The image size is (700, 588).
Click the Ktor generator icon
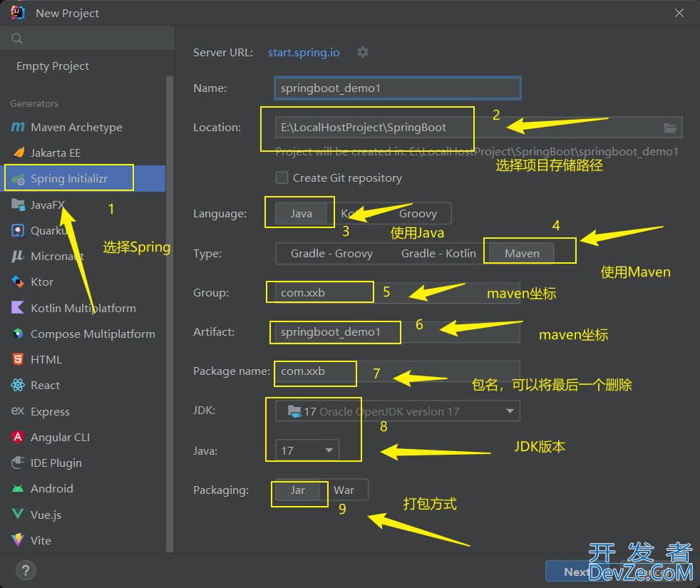18,282
